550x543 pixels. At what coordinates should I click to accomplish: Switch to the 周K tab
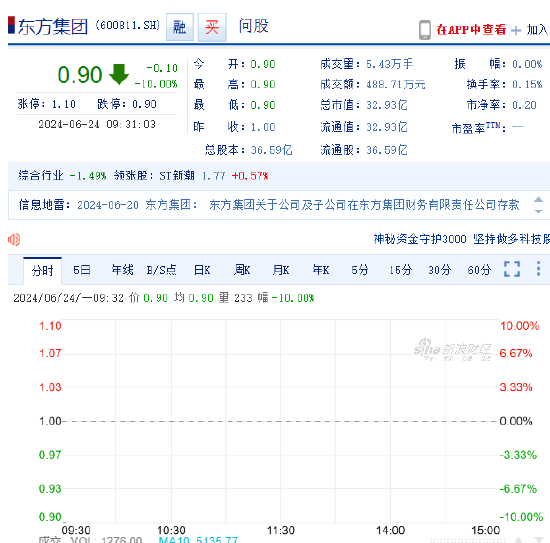pos(242,270)
